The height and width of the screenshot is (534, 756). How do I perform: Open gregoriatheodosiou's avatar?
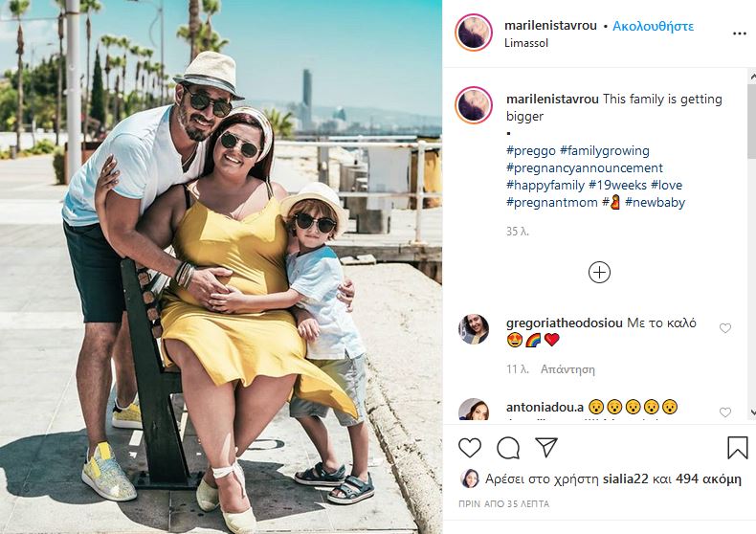[x=474, y=328]
